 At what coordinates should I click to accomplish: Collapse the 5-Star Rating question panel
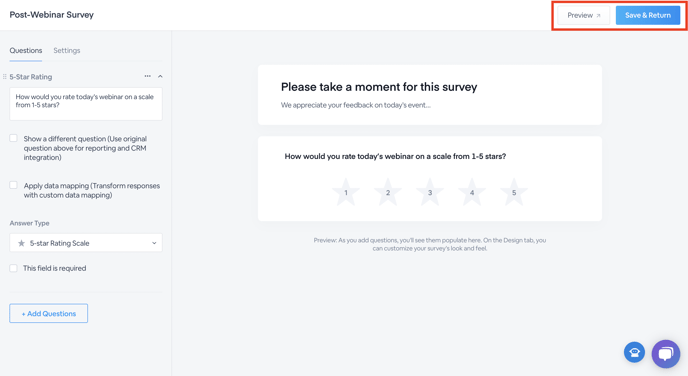coord(160,76)
